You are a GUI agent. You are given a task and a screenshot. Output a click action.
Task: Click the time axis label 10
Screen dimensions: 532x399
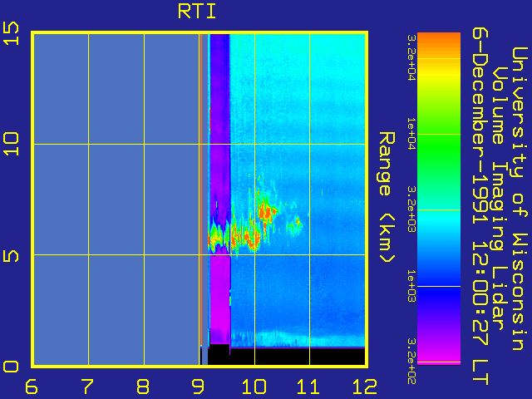pyautogui.click(x=254, y=387)
